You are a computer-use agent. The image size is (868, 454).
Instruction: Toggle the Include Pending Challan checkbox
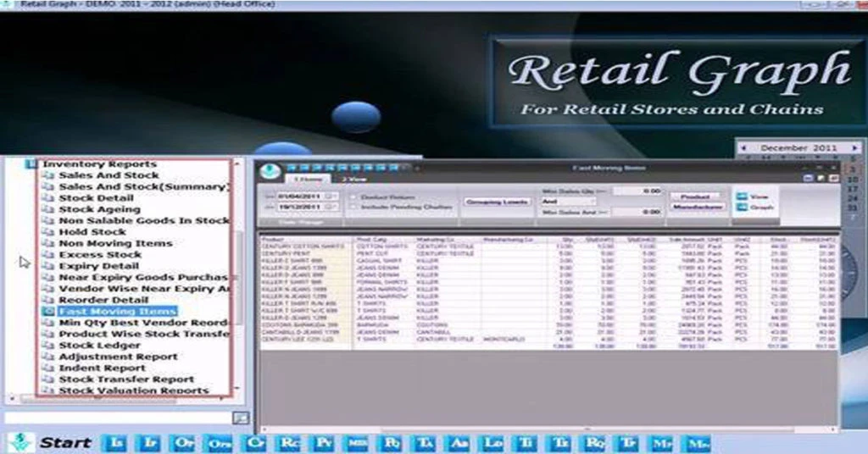pos(353,207)
